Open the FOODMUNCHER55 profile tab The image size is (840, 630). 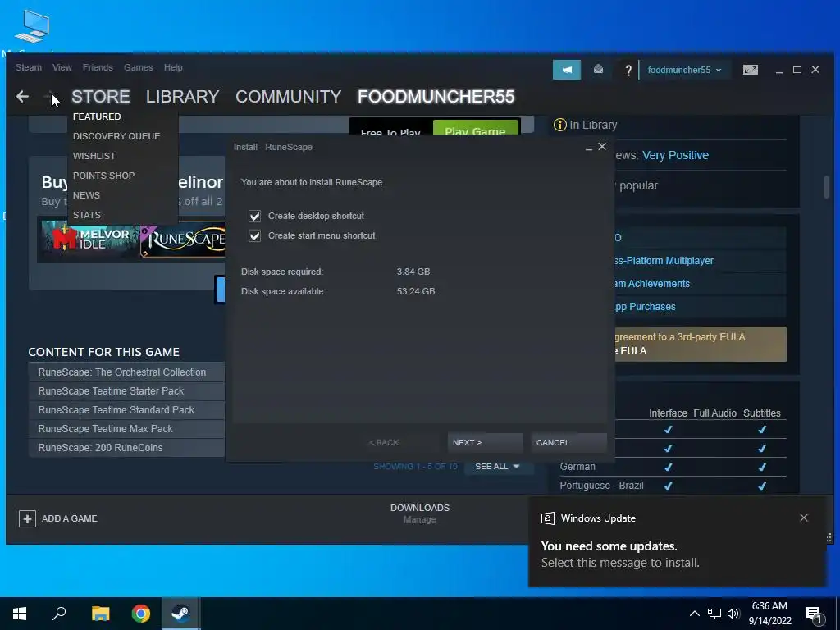(436, 97)
